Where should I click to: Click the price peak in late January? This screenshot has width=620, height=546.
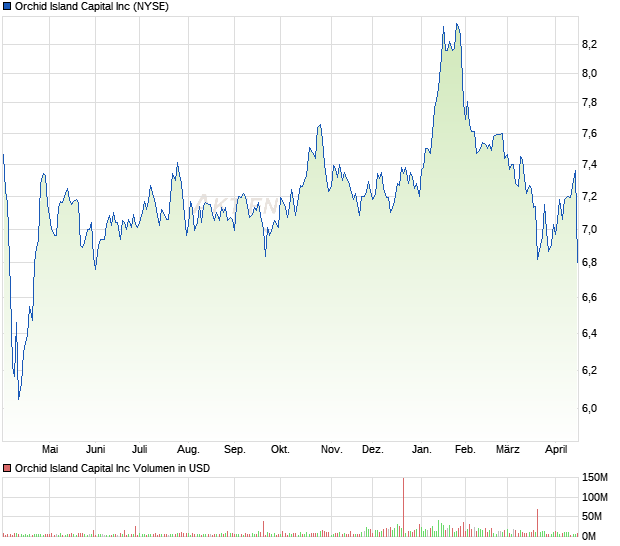(457, 24)
